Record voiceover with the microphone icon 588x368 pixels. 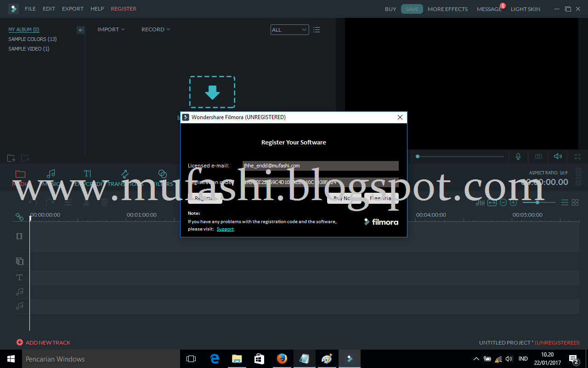pos(518,156)
